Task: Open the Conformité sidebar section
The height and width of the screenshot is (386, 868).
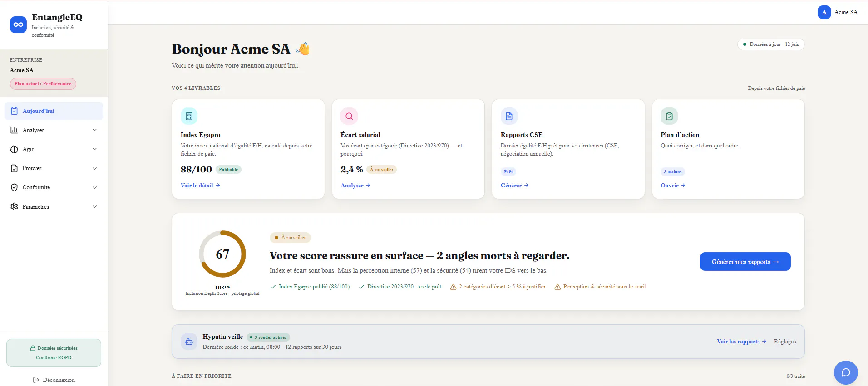Action: (x=54, y=187)
